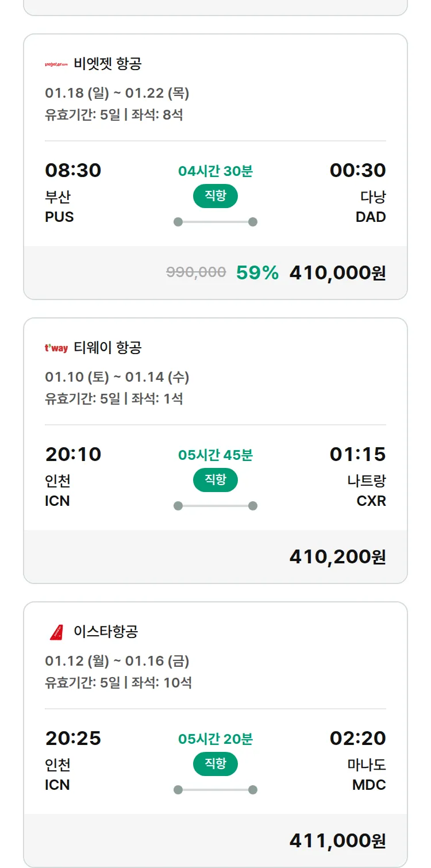This screenshot has height=868, width=431.
Task: Click the 02:20 Manado arrival time
Action: (357, 739)
